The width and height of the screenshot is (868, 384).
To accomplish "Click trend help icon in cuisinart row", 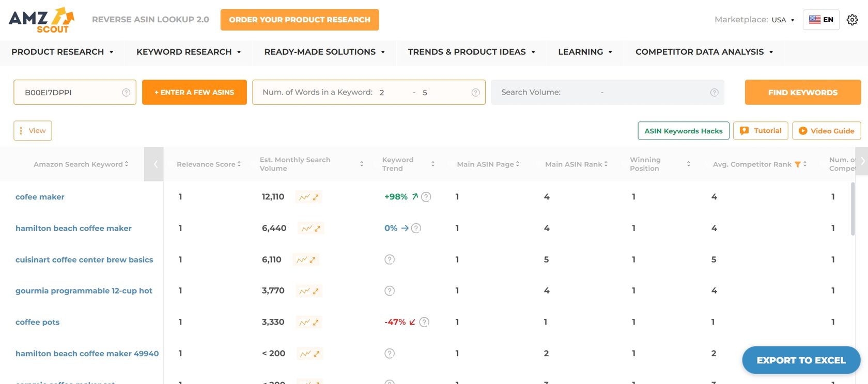I will click(x=390, y=260).
